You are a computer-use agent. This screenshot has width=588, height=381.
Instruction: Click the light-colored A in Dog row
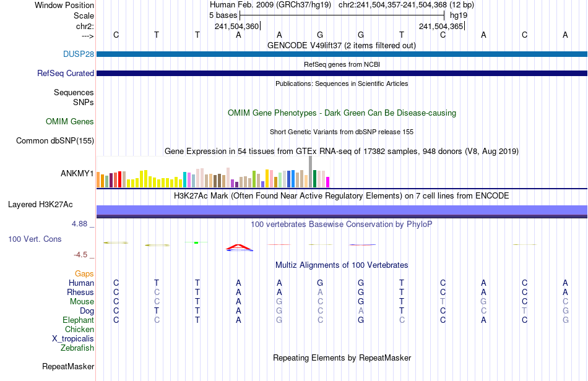[x=361, y=310]
